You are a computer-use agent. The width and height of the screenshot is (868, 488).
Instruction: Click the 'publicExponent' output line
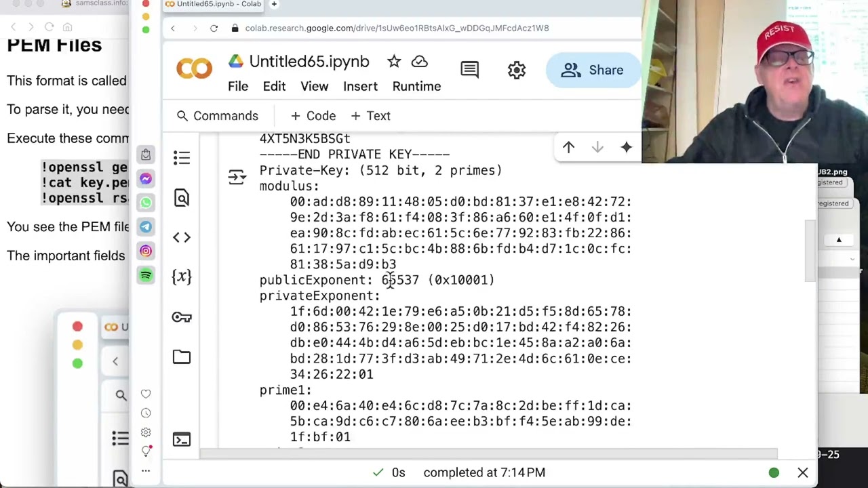tap(377, 280)
